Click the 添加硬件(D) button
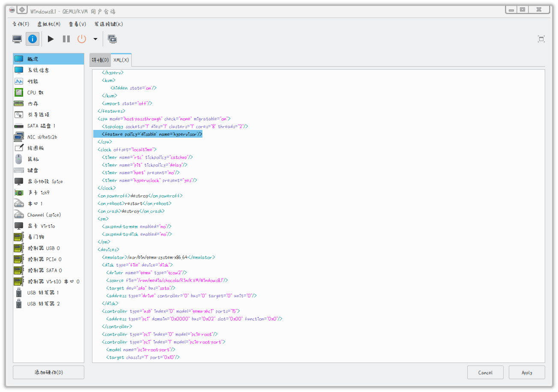 point(49,372)
